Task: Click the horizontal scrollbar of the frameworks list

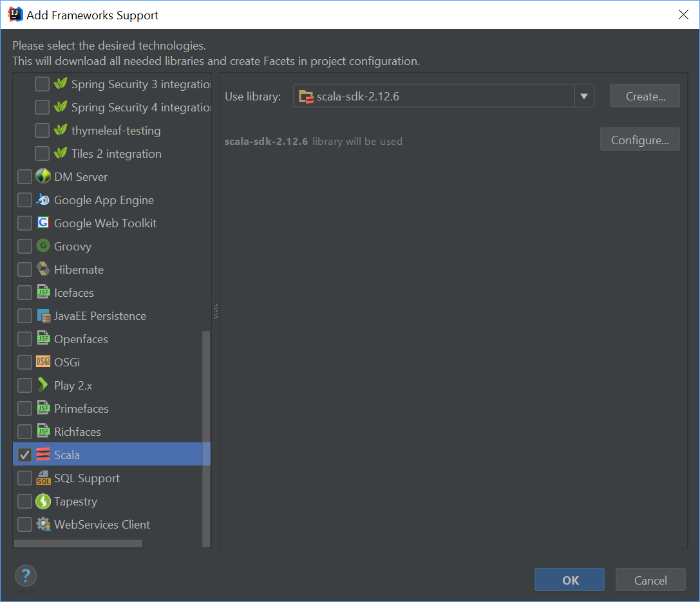Action: (78, 543)
